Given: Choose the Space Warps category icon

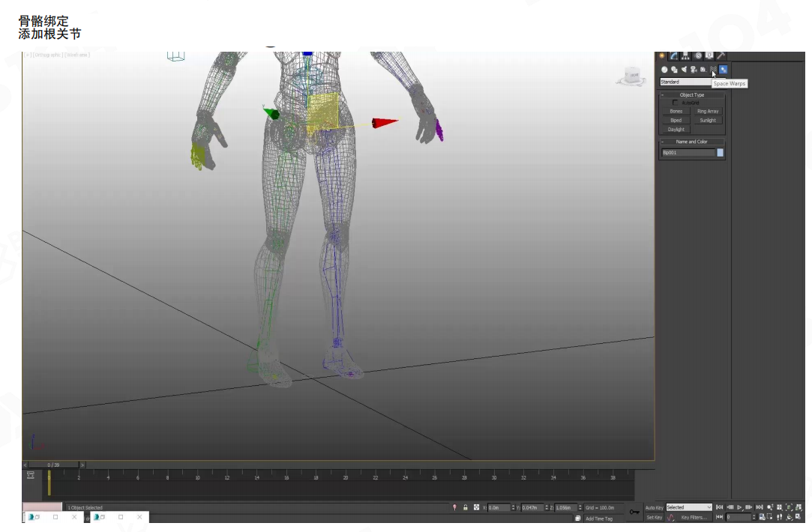Looking at the screenshot, I should 713,70.
